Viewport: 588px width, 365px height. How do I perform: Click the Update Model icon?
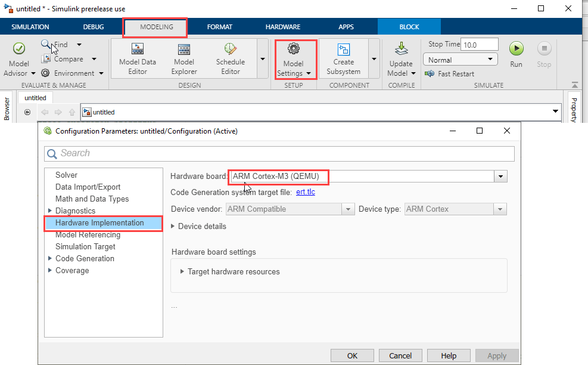coord(401,49)
